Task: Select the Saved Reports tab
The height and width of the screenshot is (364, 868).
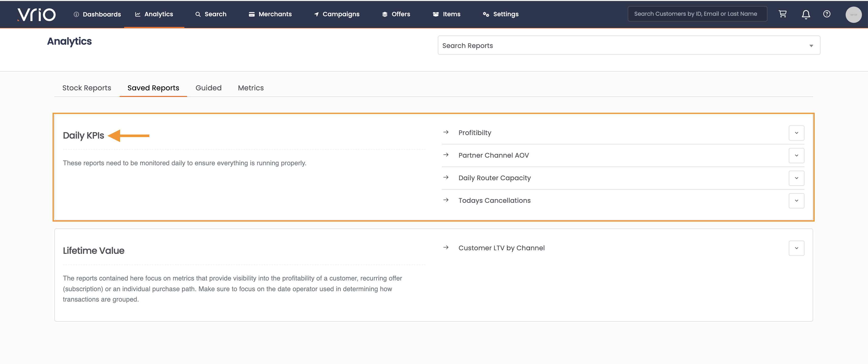Action: (x=153, y=88)
